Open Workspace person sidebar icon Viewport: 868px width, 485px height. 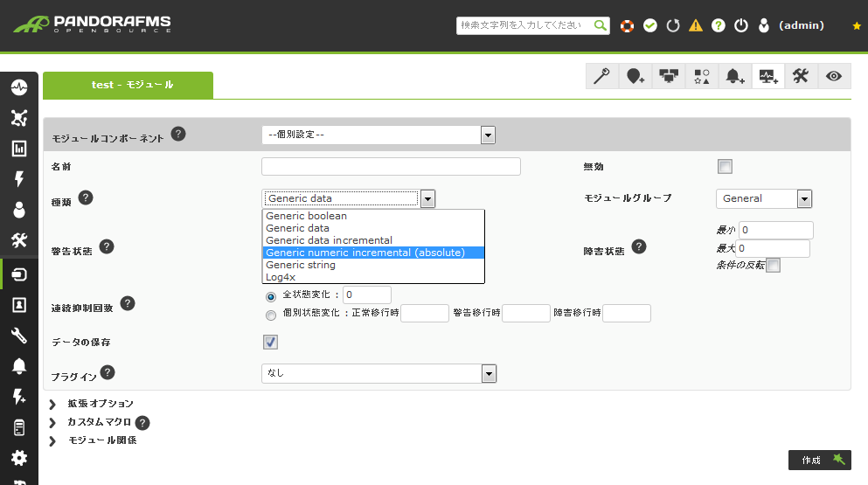coord(19,210)
